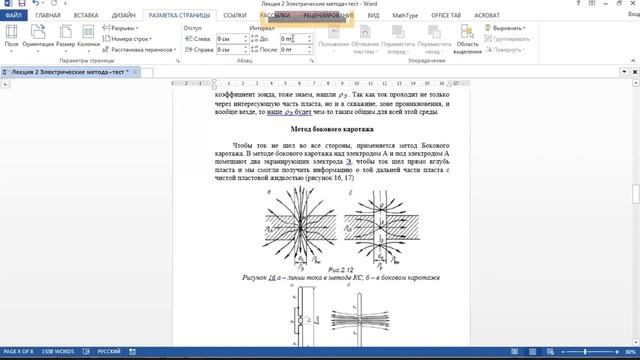Click the Слева left indent input field
This screenshot has width=640, height=360.
click(x=230, y=39)
